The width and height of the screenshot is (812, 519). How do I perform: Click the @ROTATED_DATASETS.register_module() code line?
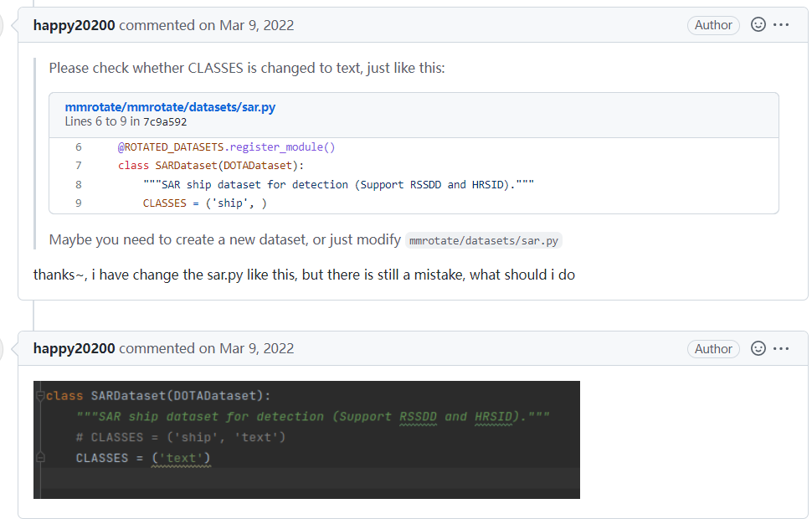coord(226,147)
